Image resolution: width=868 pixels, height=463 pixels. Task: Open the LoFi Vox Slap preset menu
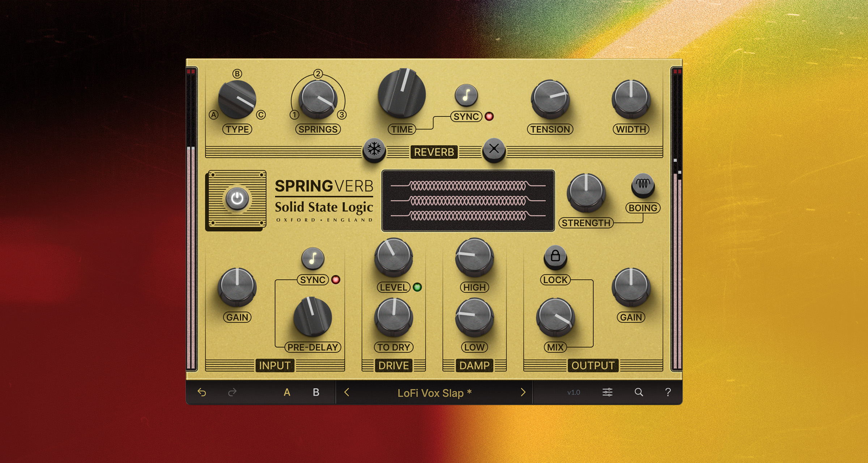point(434,393)
